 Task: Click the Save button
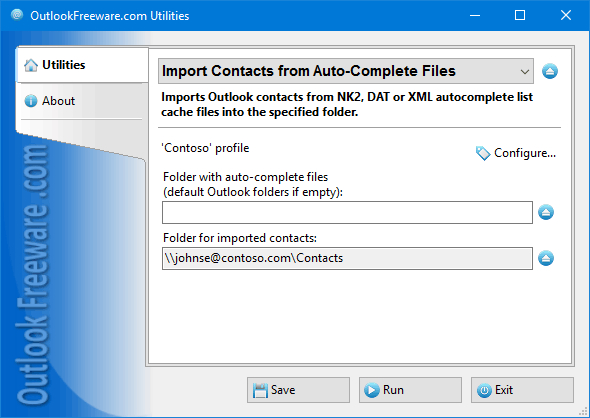click(298, 390)
